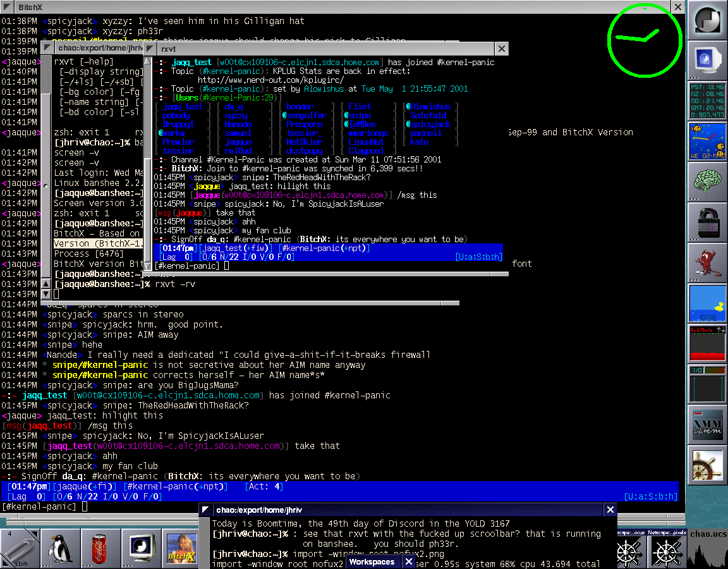Viewport: 728px width, 569px height.
Task: Restore the minimized Netscape 'pixels' window icon
Action: pos(667,549)
